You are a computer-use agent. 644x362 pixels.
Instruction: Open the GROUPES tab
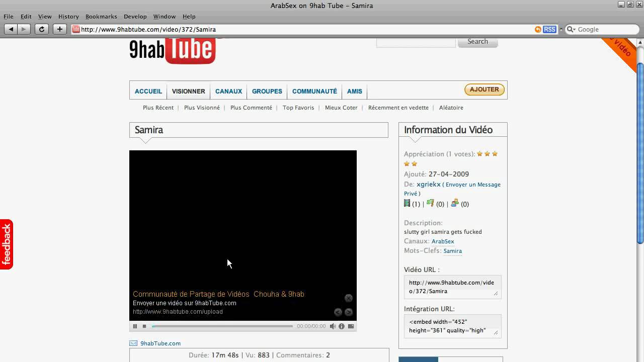click(267, 91)
